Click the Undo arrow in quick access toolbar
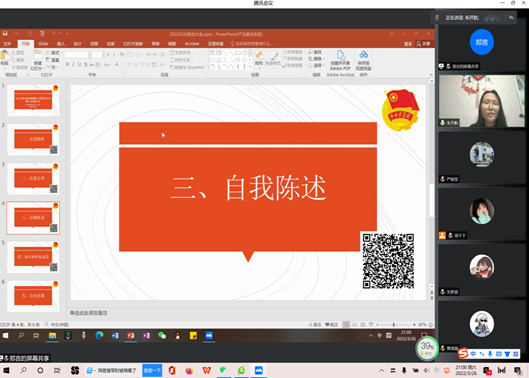This screenshot has height=378, width=529. [17, 33]
